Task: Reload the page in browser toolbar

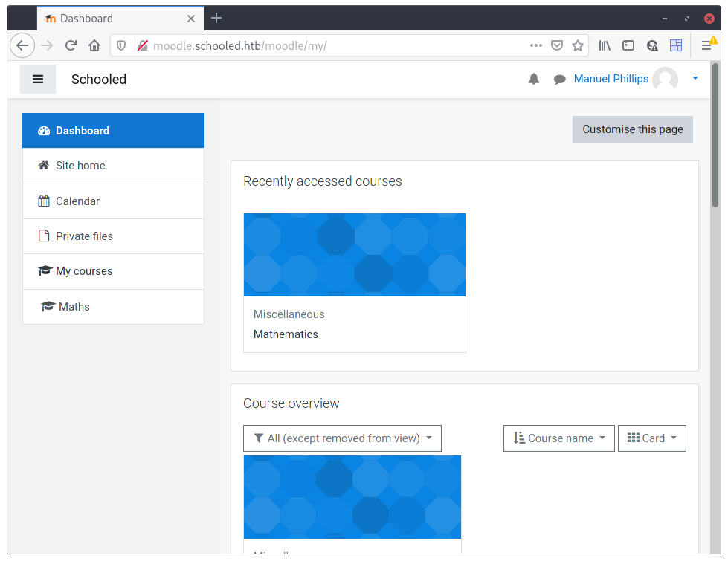Action: pyautogui.click(x=71, y=45)
